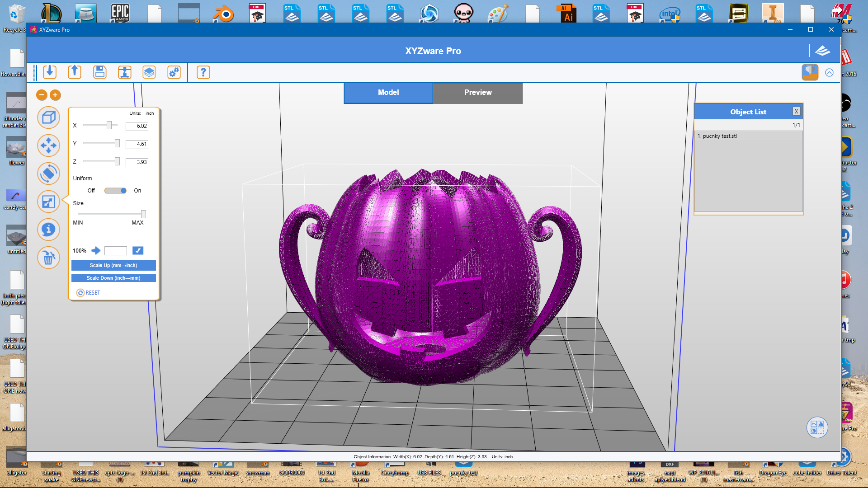This screenshot has height=488, width=868.
Task: Zoom out with the orange minus button
Action: point(42,95)
